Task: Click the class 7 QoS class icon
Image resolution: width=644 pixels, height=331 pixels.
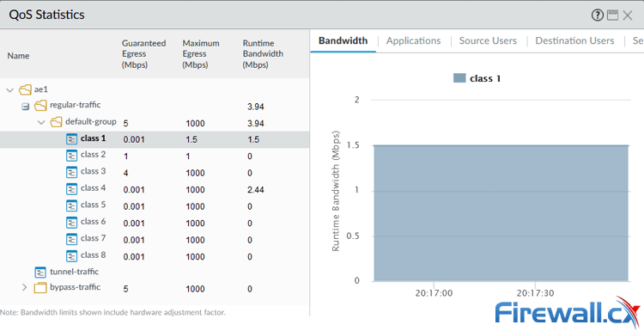Action: (x=71, y=239)
